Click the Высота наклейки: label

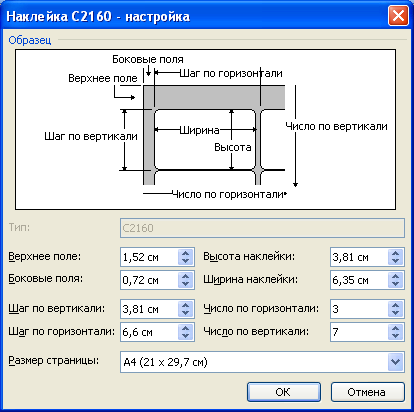point(249,256)
